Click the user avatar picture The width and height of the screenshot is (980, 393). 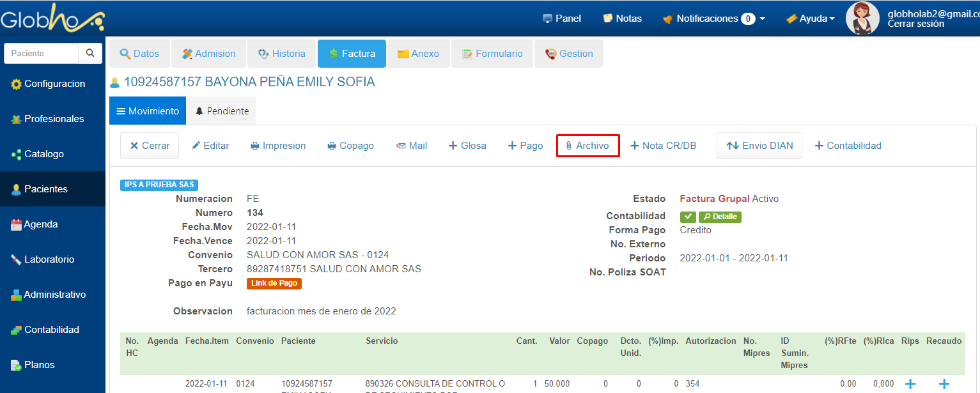(862, 19)
